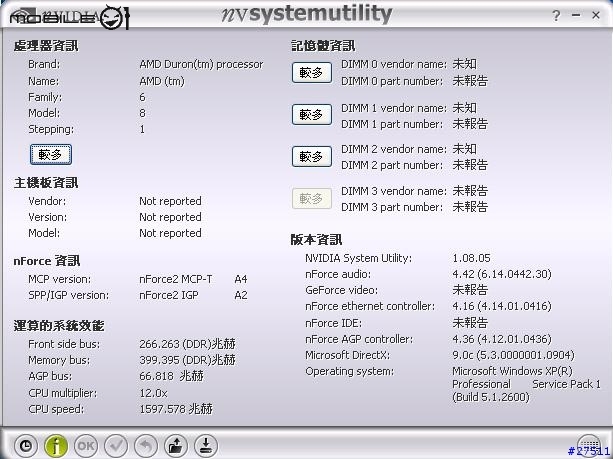613x459 pixels.
Task: Click 較多 button next to DIMM 2
Action: point(312,156)
